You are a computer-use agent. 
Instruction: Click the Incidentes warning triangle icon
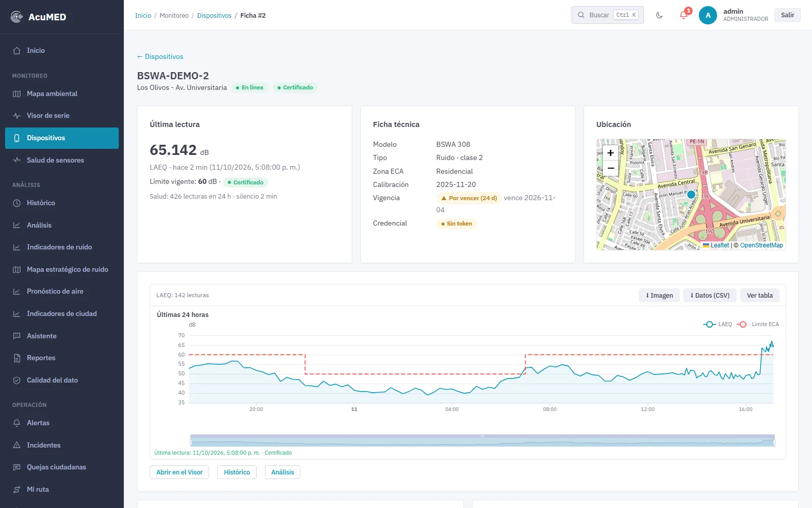tap(17, 446)
